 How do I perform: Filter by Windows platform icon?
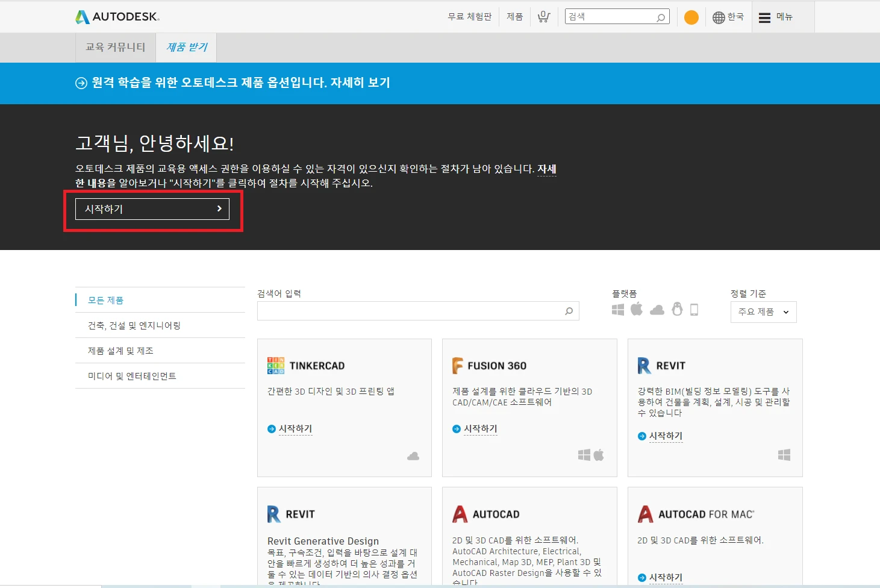(618, 310)
